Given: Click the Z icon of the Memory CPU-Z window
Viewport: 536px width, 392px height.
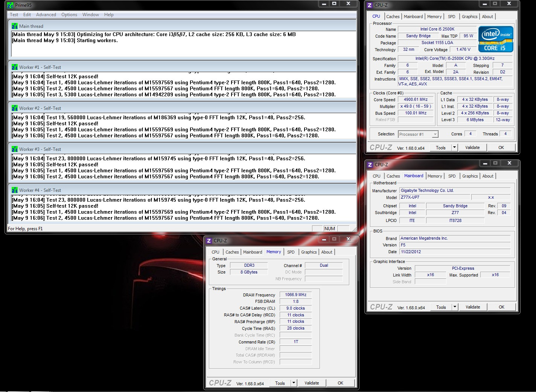Looking at the screenshot, I should (209, 241).
